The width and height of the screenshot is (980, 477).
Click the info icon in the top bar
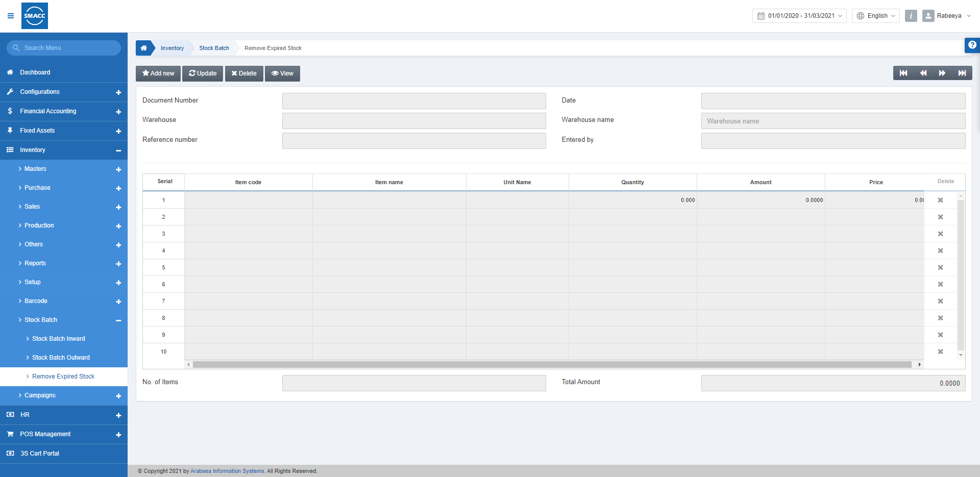coord(911,16)
